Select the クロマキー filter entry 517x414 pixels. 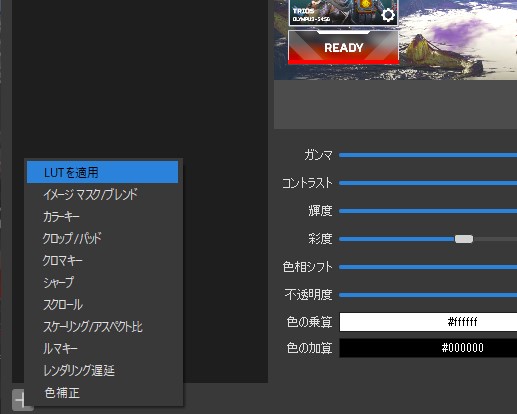(x=102, y=260)
